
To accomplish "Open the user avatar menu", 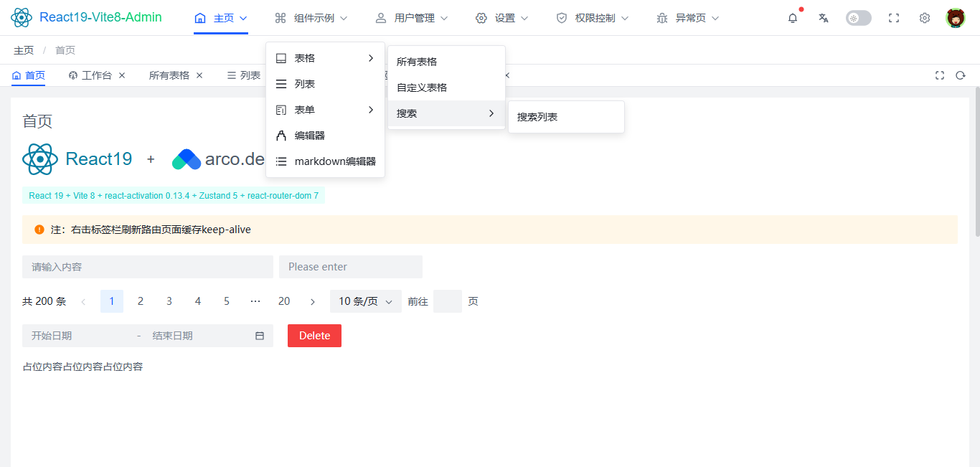I will tap(956, 18).
